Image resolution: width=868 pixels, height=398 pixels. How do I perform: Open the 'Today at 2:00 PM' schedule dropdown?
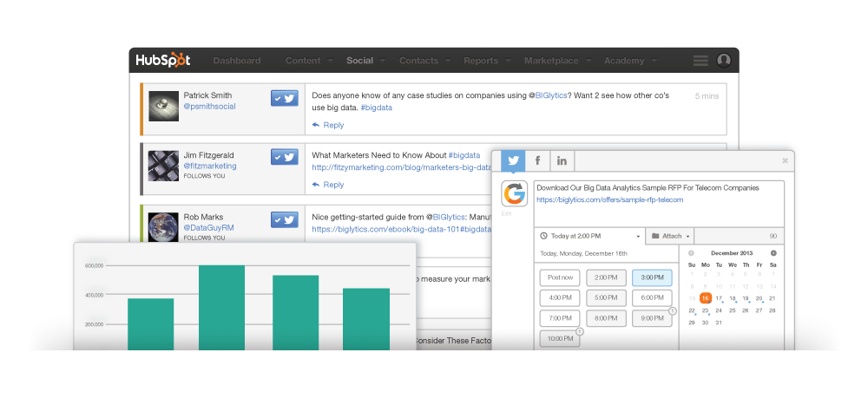589,236
